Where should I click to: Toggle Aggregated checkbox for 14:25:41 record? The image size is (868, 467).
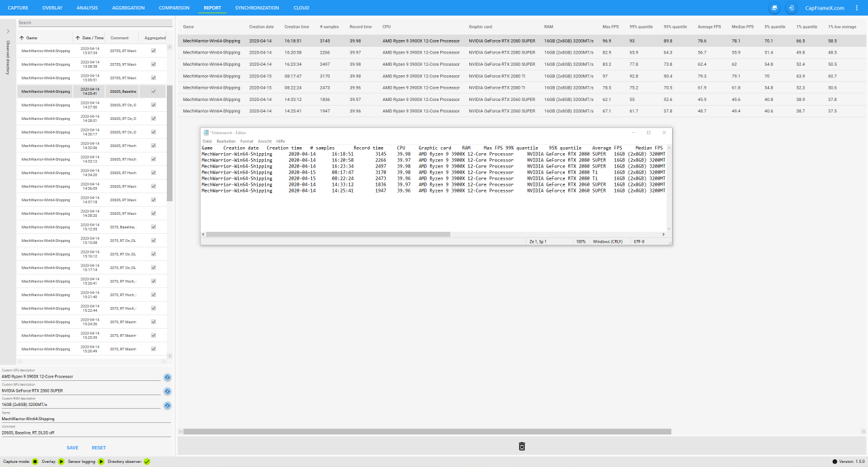(x=154, y=92)
